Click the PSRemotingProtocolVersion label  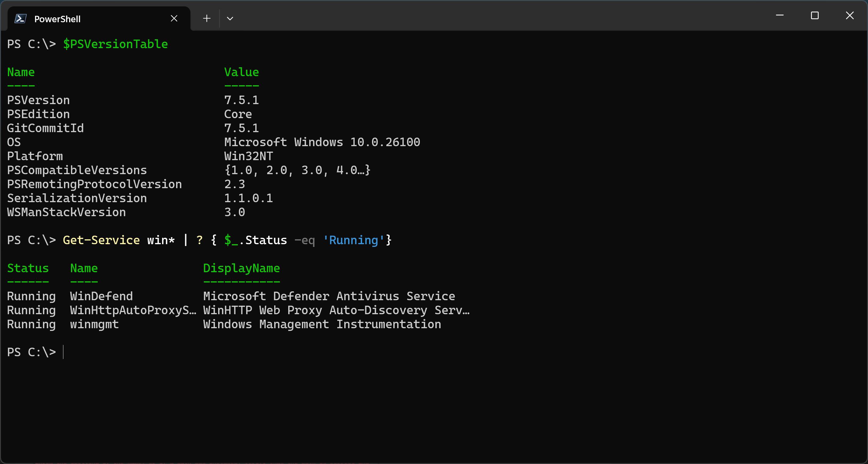(x=95, y=185)
